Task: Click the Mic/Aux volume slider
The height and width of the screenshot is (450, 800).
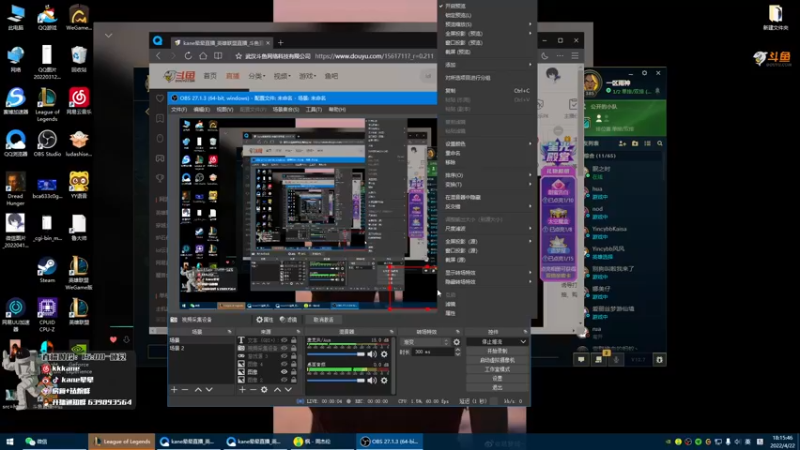Action: click(x=336, y=354)
